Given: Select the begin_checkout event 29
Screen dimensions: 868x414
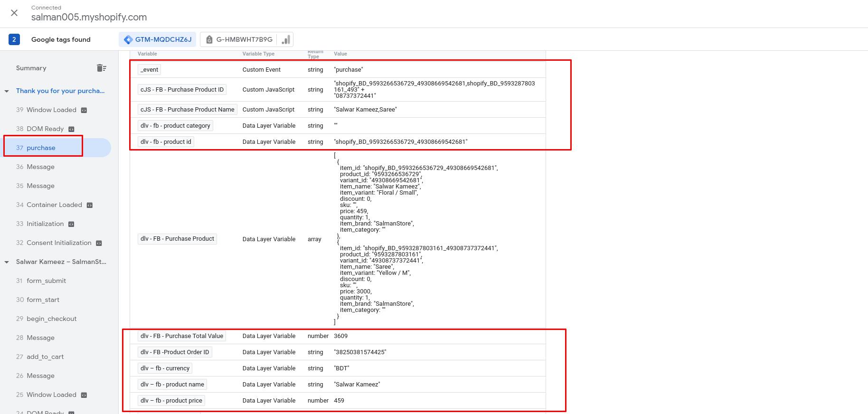Looking at the screenshot, I should [51, 319].
